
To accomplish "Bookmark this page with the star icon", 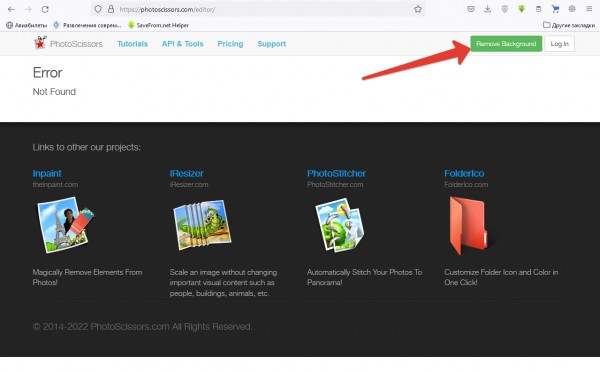I will (418, 9).
